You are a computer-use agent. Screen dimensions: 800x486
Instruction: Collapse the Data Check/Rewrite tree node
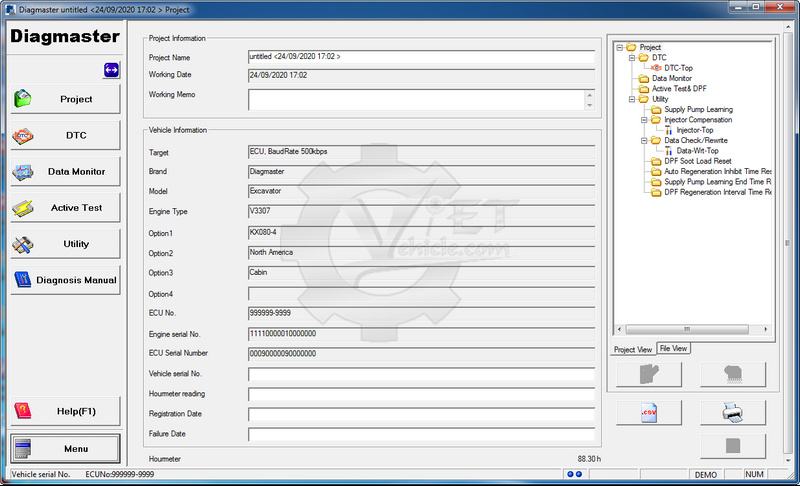[x=644, y=140]
